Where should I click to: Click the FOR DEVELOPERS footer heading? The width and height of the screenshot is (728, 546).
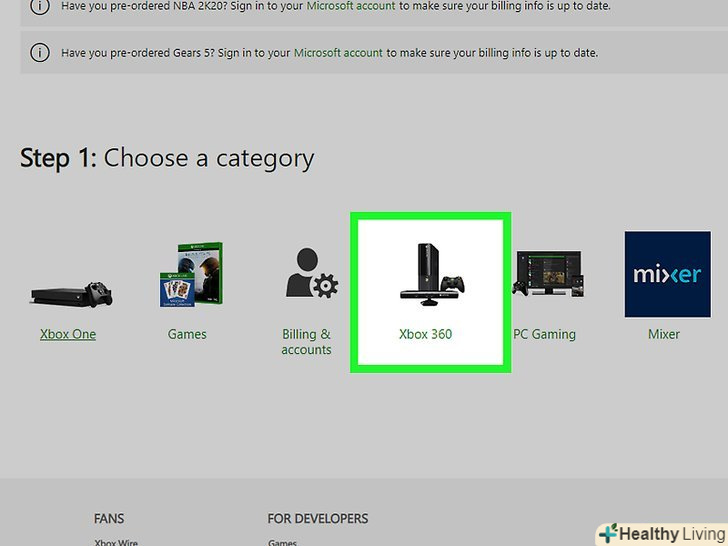318,519
